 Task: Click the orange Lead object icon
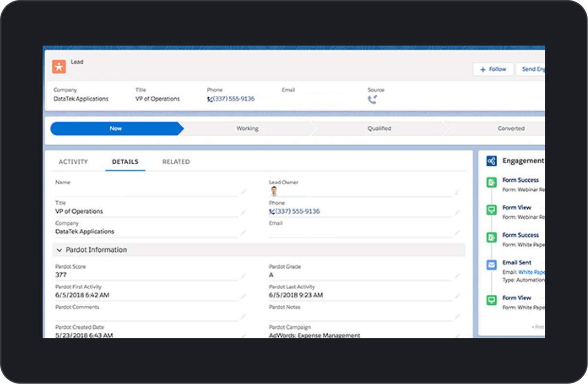tap(59, 66)
